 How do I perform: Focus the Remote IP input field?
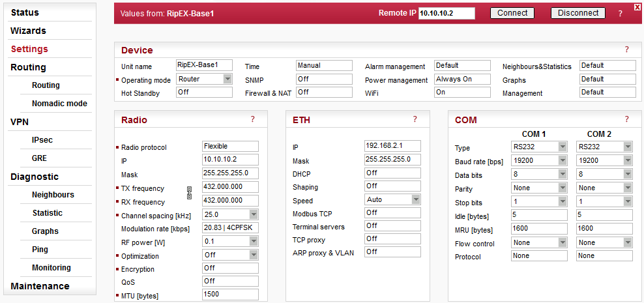click(x=446, y=13)
